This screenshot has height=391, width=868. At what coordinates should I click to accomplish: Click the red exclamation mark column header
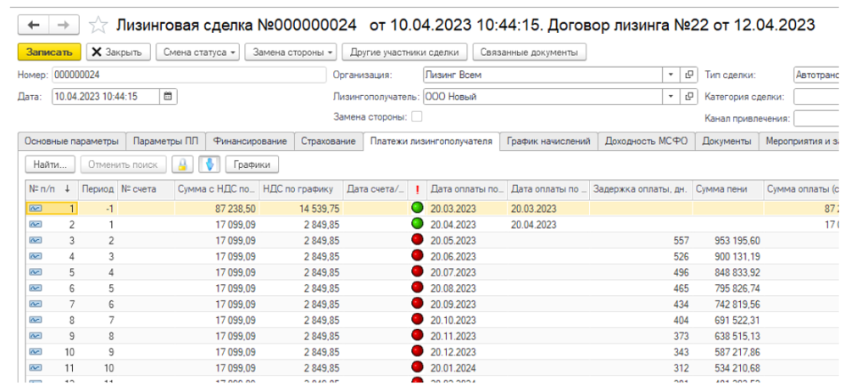(x=417, y=188)
